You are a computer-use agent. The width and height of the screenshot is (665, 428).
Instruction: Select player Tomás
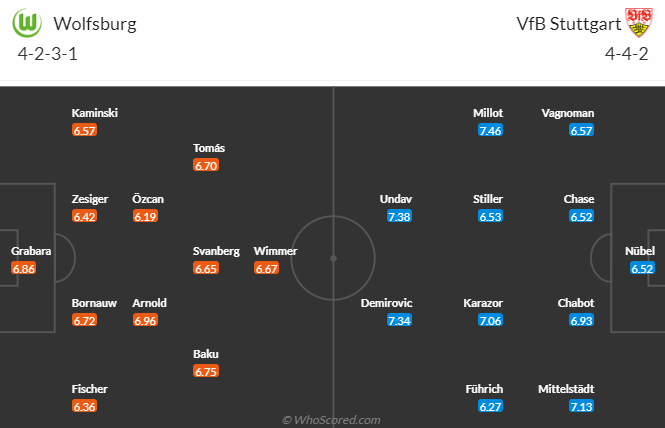(x=209, y=148)
